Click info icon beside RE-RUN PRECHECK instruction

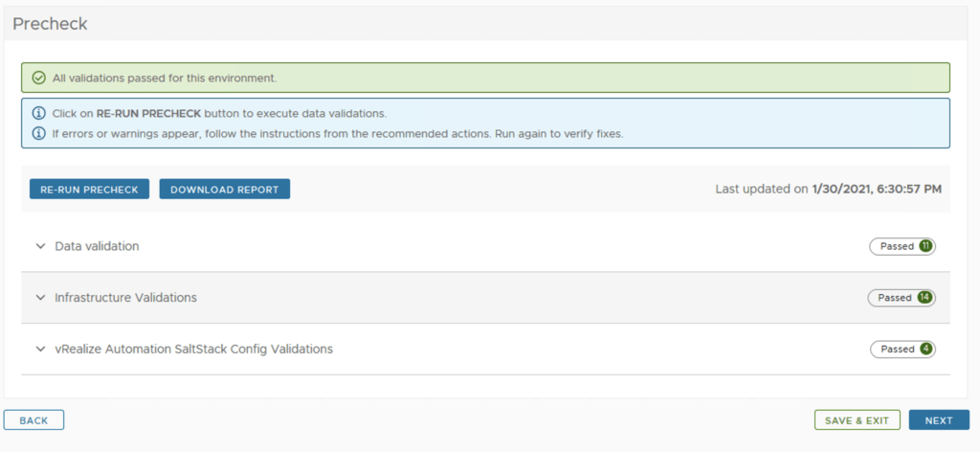pyautogui.click(x=38, y=113)
